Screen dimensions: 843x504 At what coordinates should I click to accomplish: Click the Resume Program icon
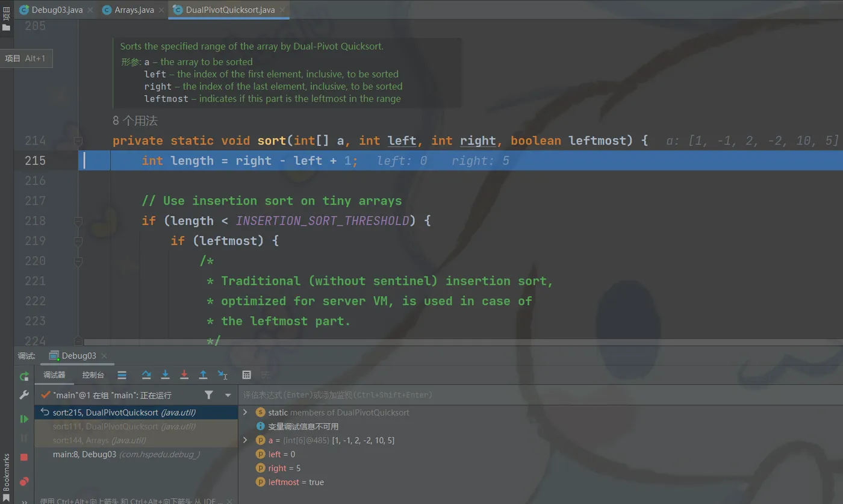(24, 418)
